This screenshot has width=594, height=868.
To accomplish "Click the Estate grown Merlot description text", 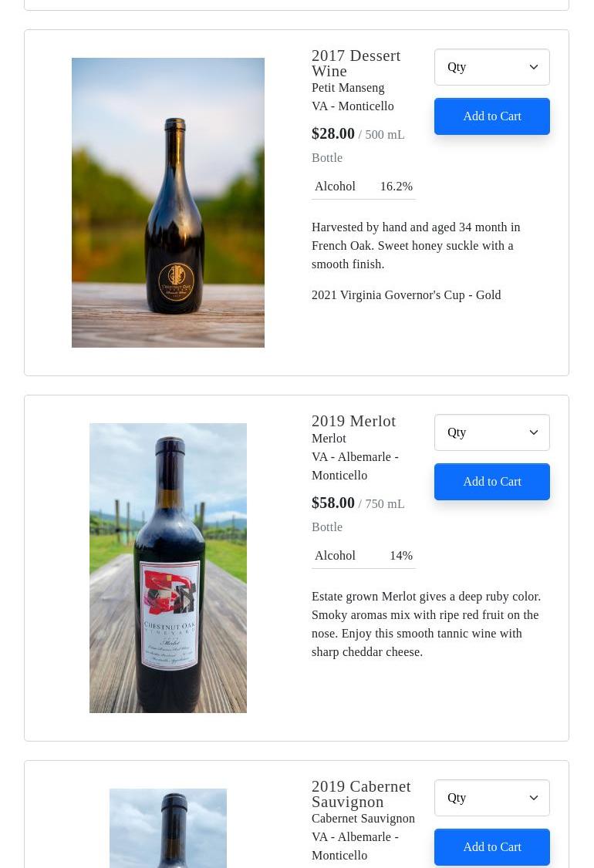I will pyautogui.click(x=426, y=624).
